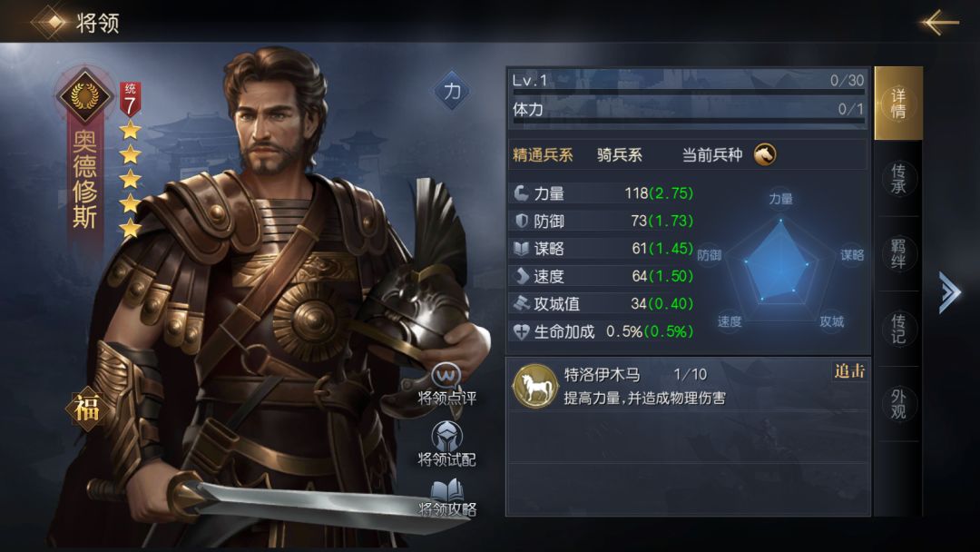Switch to the 传承 tab
The width and height of the screenshot is (980, 552).
pos(898,179)
